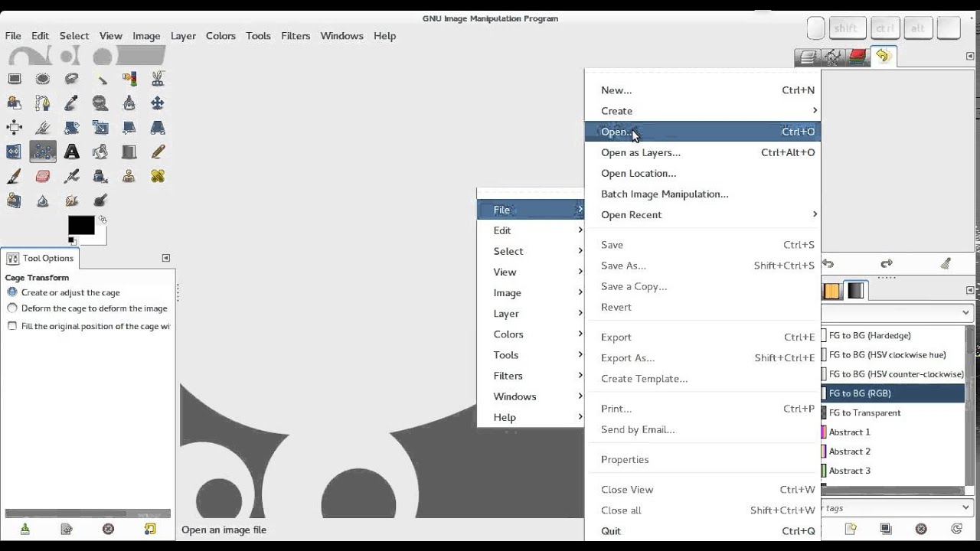Select the Flip tool

pos(14,152)
